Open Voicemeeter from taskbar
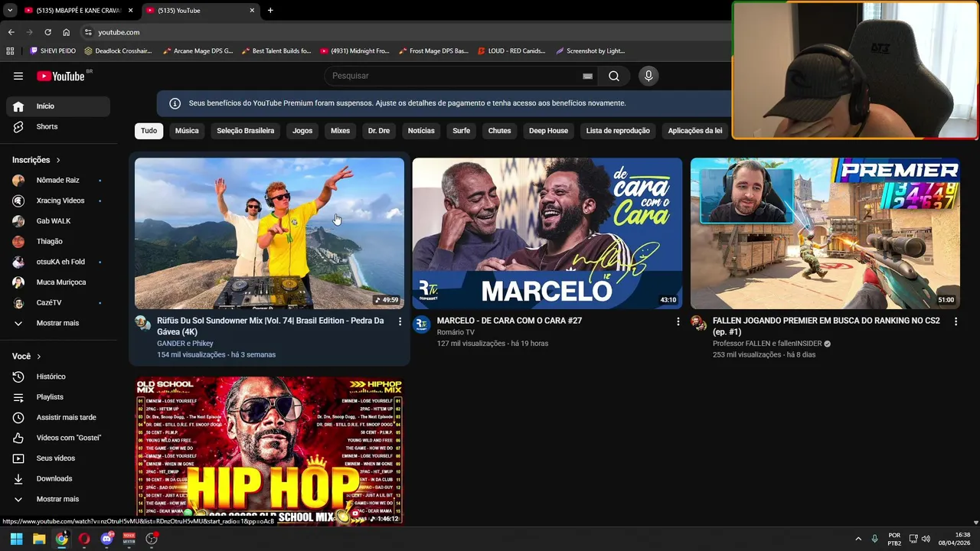The image size is (980, 551). [x=129, y=539]
